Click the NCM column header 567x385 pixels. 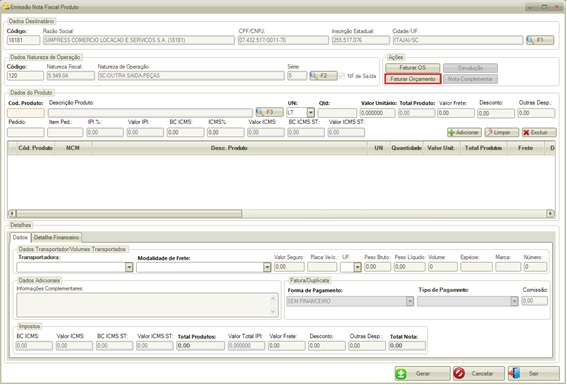coord(73,148)
